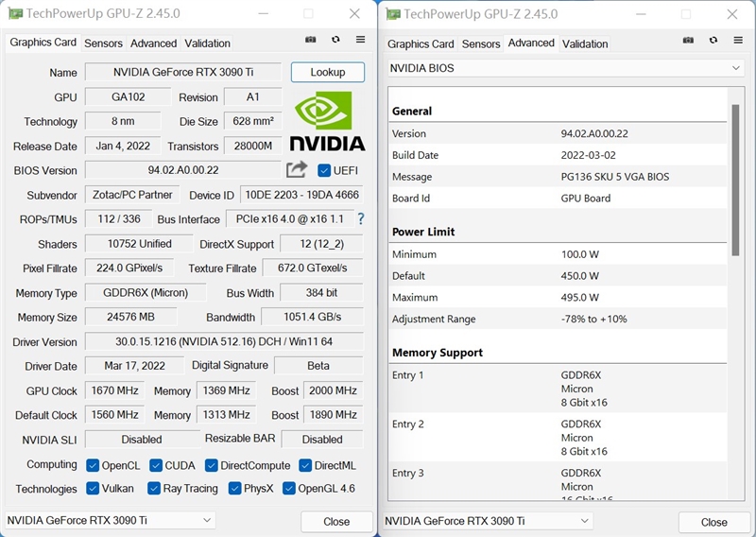Click GPU Clock value 1670 MHz
Viewport: 756px width, 537px height.
114,390
